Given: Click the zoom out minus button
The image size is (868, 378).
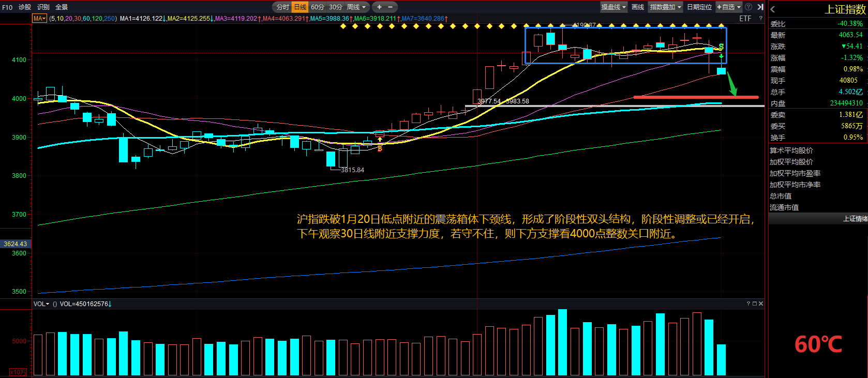Looking at the screenshot, I should (391, 7).
